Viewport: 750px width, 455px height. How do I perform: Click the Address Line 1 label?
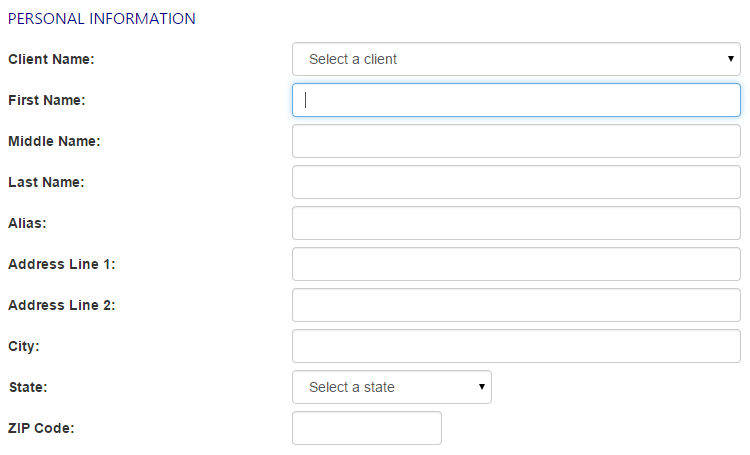62,264
